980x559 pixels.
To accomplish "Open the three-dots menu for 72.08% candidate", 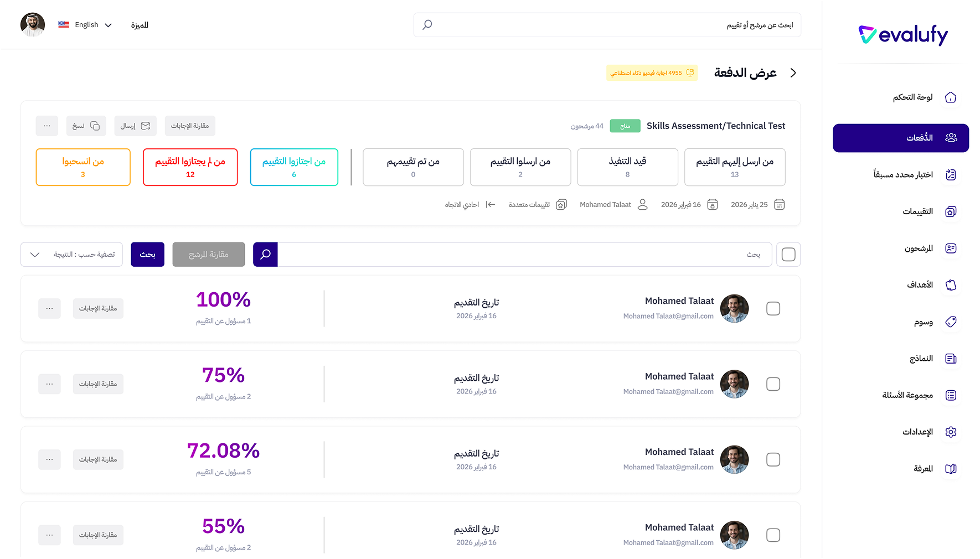I will [49, 459].
